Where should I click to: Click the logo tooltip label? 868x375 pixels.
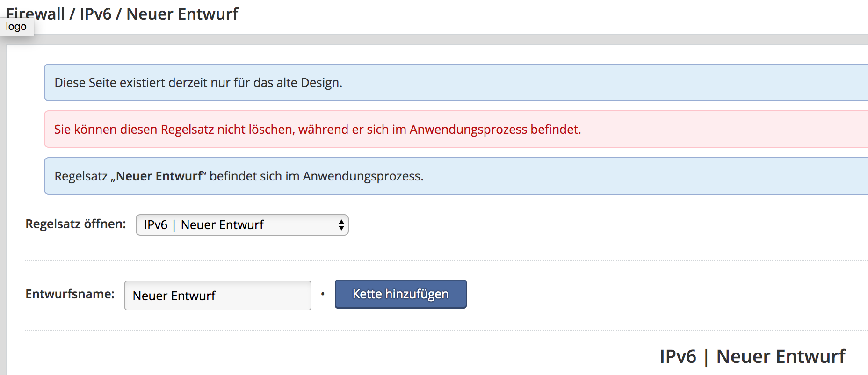(x=16, y=27)
